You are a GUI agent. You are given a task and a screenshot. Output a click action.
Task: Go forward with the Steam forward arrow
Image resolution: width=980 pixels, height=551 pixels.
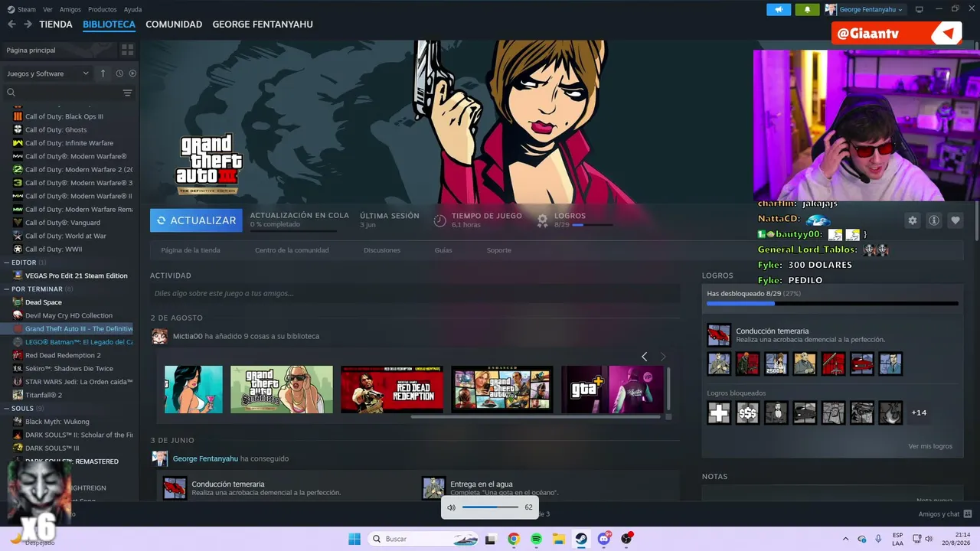click(x=28, y=24)
